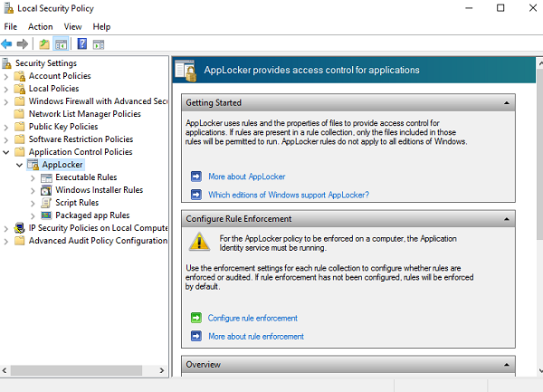Expand the Advanced Audit Policy Configuration node
This screenshot has height=392, width=543.
click(x=7, y=241)
